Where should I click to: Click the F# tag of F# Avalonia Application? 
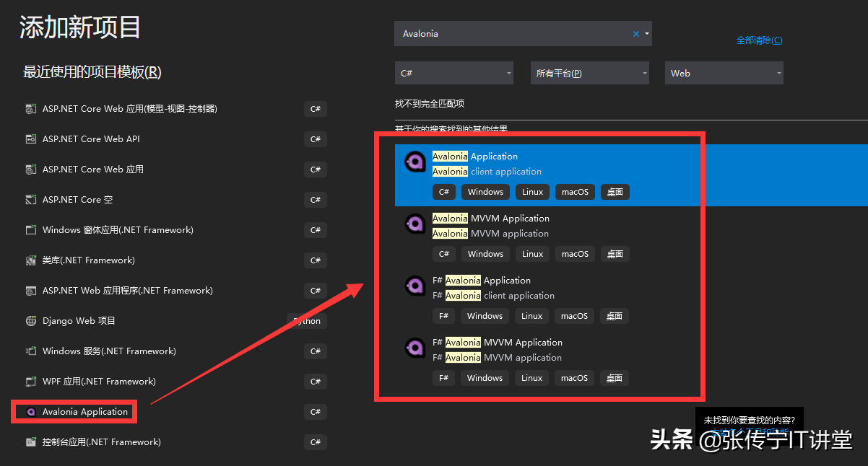tap(443, 316)
